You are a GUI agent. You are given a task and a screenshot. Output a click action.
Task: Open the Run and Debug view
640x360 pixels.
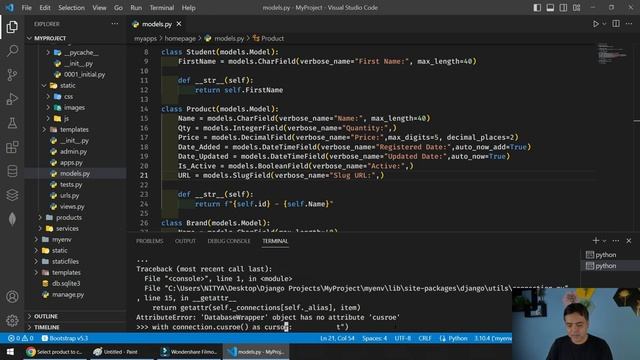point(12,99)
